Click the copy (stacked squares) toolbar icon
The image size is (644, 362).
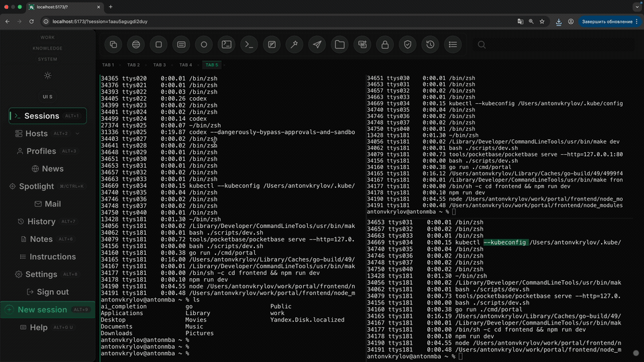(x=113, y=44)
